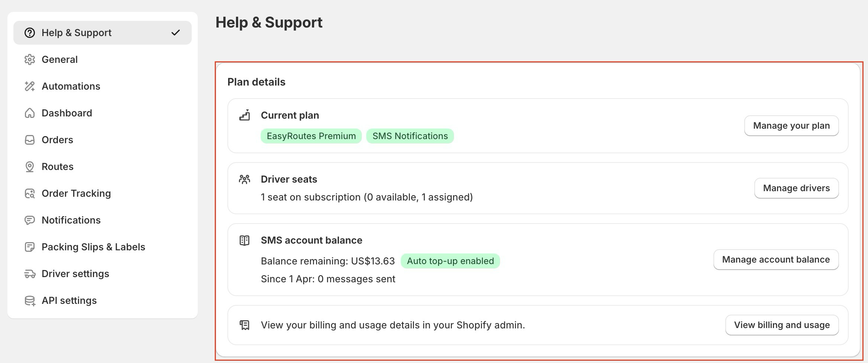This screenshot has height=363, width=868.
Task: Open Manage account balance
Action: [x=776, y=260]
